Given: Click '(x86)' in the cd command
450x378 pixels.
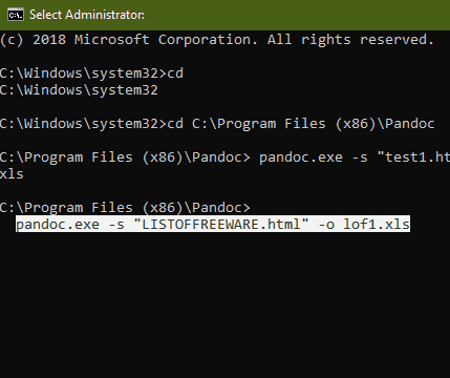Looking at the screenshot, I should click(x=355, y=124).
